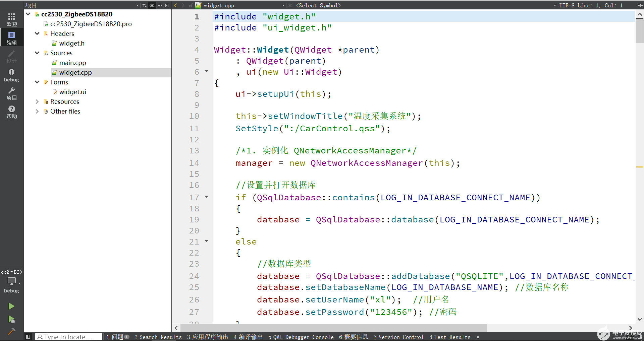This screenshot has width=644, height=341.
Task: Split the editor view
Action: click(640, 5)
